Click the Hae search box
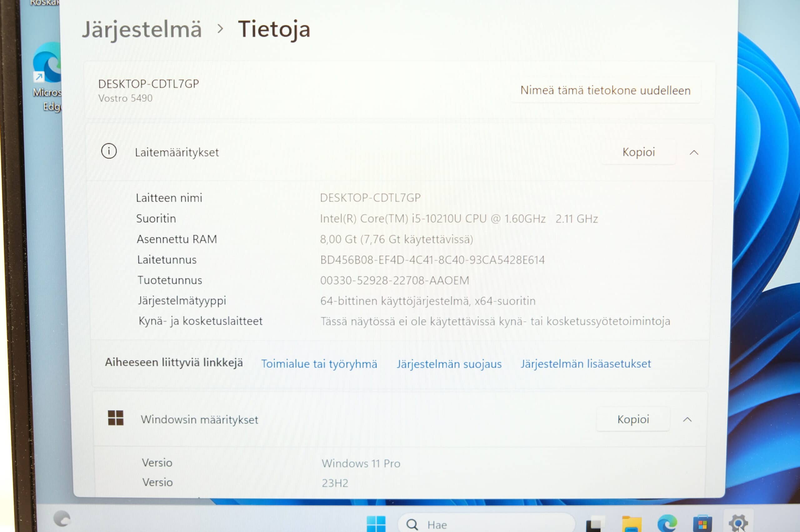 tap(486, 524)
